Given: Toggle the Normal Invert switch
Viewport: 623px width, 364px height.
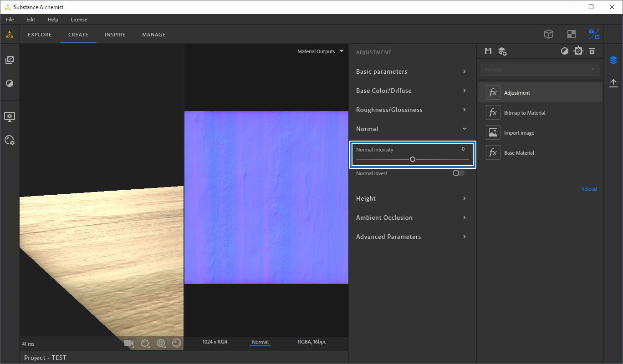Looking at the screenshot, I should 458,173.
